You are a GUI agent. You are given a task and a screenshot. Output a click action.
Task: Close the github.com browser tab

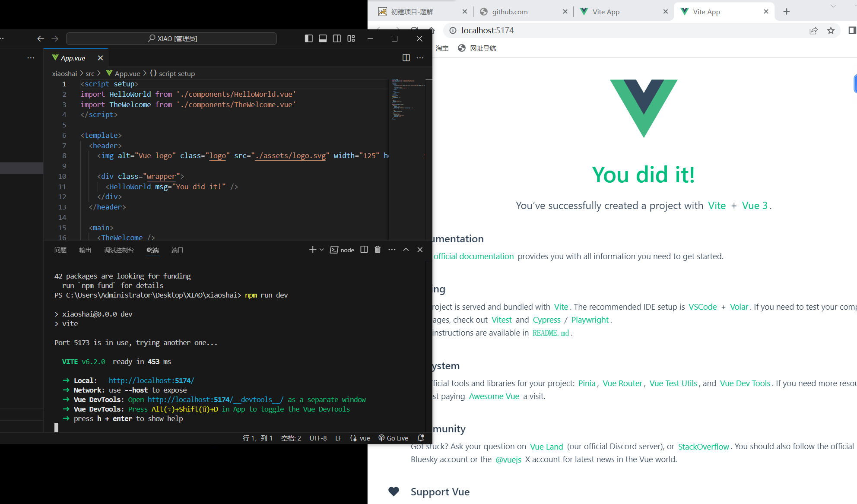[565, 12]
